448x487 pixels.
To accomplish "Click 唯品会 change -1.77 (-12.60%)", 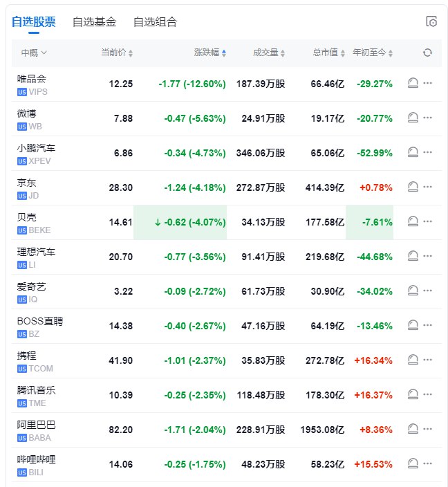I will (192, 84).
